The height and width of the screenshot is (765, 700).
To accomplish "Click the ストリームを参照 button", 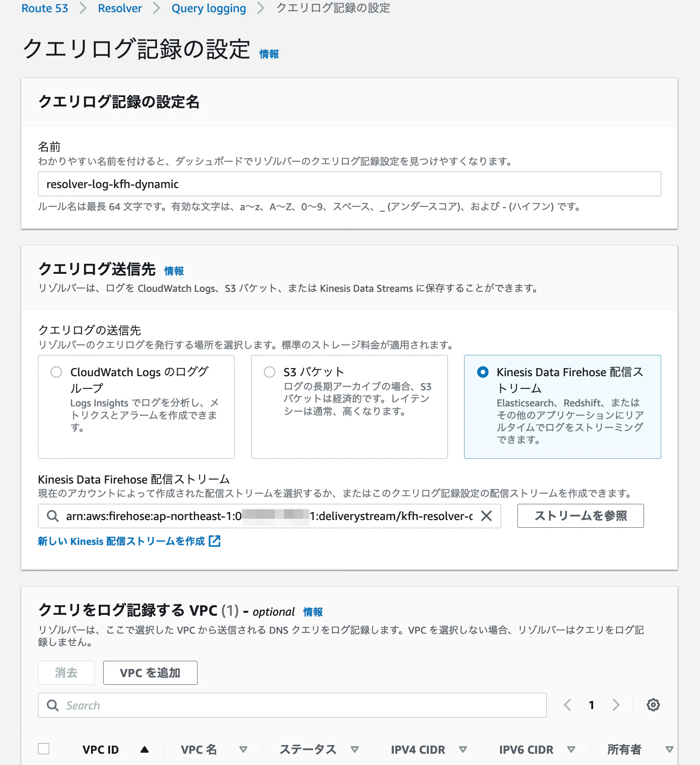I will tap(580, 516).
